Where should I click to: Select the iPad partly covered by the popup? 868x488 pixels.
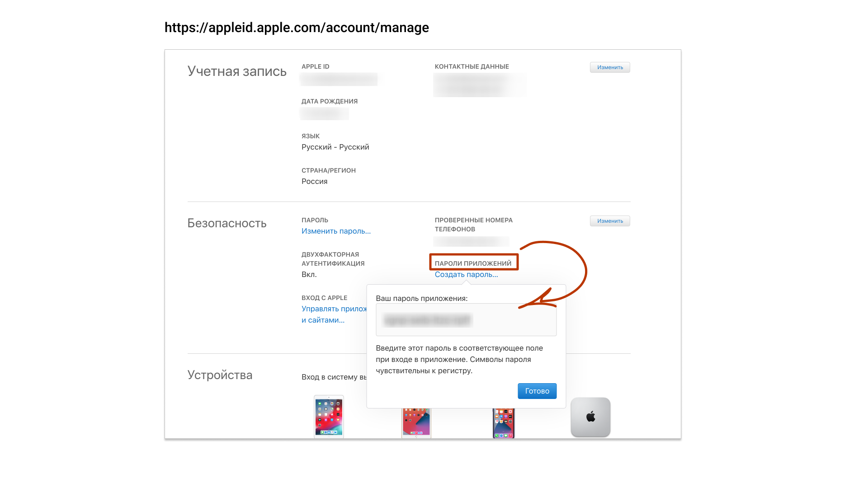tap(416, 423)
